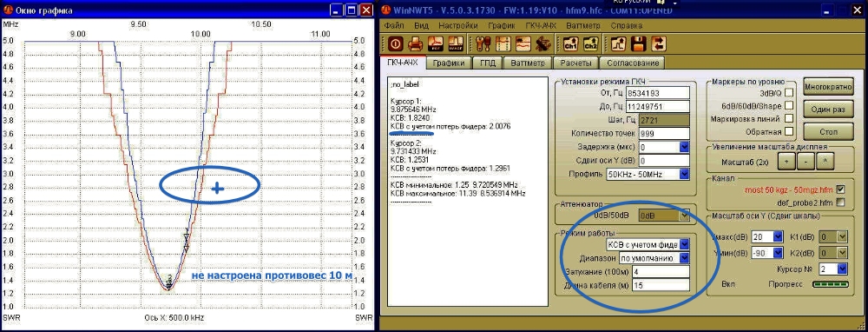
Task: Open the 'Профиль' 50KHz - 50MHz dropdown
Action: point(684,174)
